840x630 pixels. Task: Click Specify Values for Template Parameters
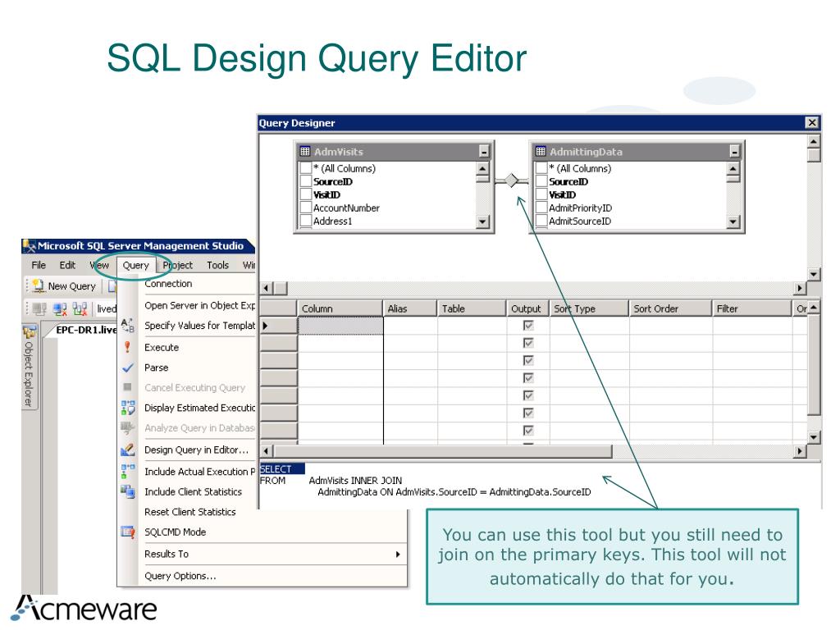(199, 326)
